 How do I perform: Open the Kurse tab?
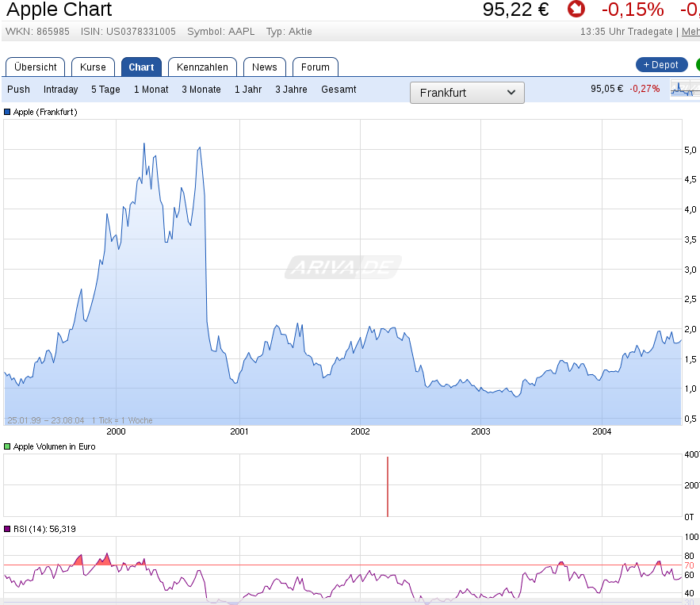pyautogui.click(x=93, y=67)
